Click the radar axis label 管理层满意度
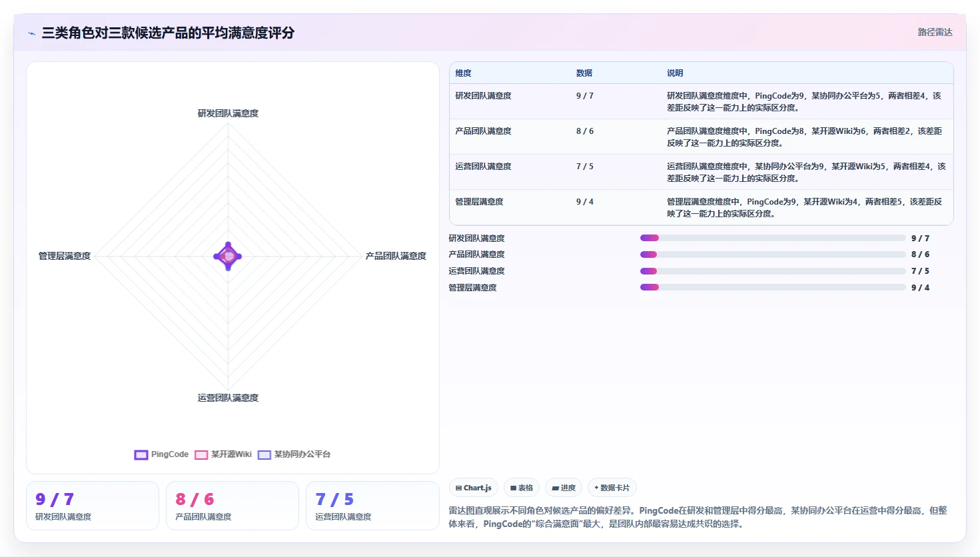980x557 pixels. [65, 256]
